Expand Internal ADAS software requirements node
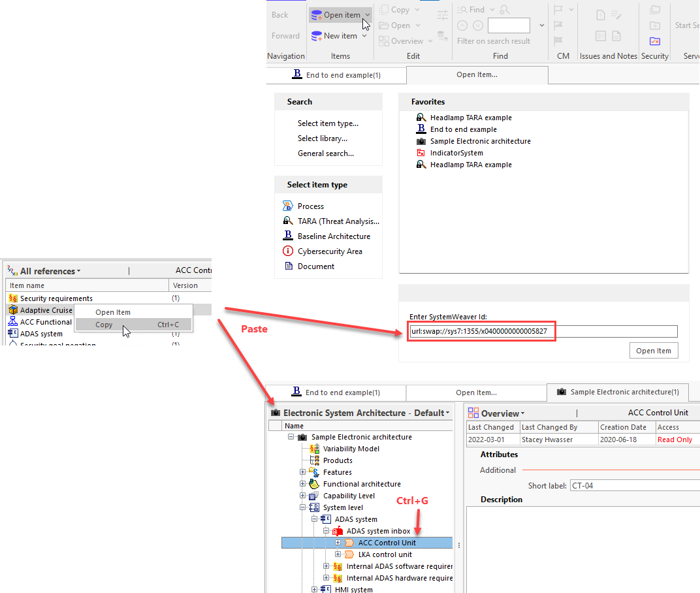This screenshot has height=593, width=700. point(326,566)
